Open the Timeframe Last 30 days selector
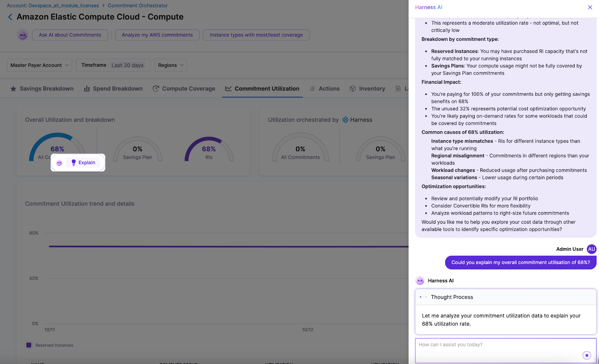 113,65
